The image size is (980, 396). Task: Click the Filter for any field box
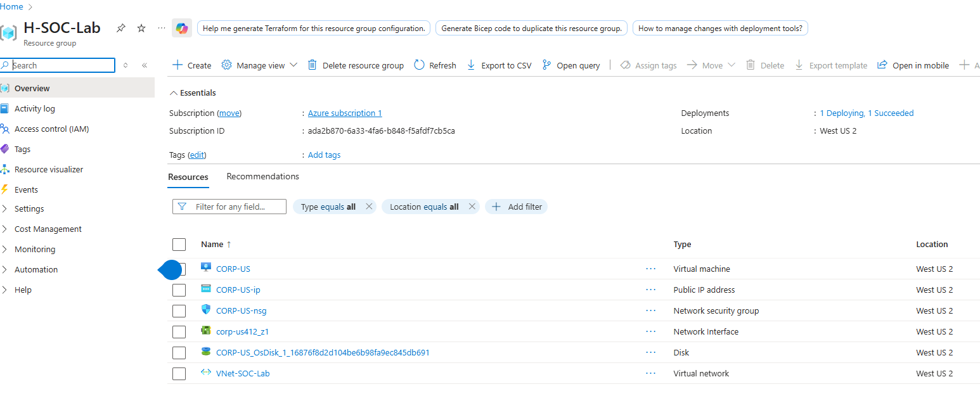point(229,207)
